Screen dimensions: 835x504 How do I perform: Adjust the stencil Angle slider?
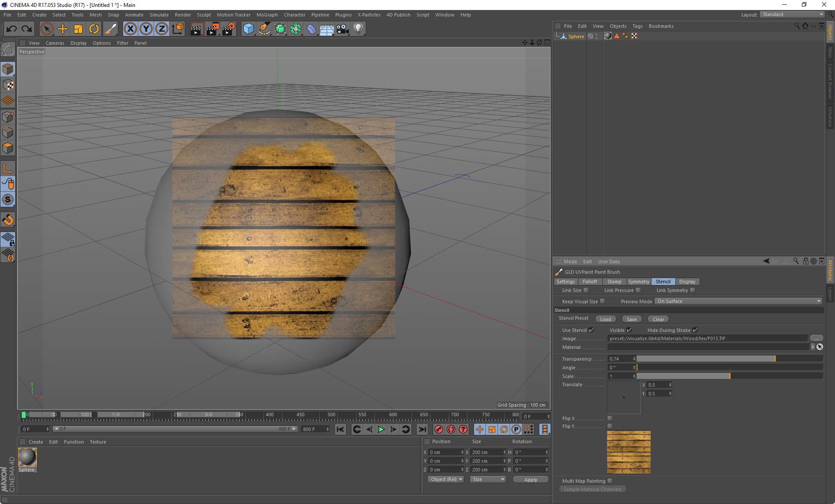(729, 368)
